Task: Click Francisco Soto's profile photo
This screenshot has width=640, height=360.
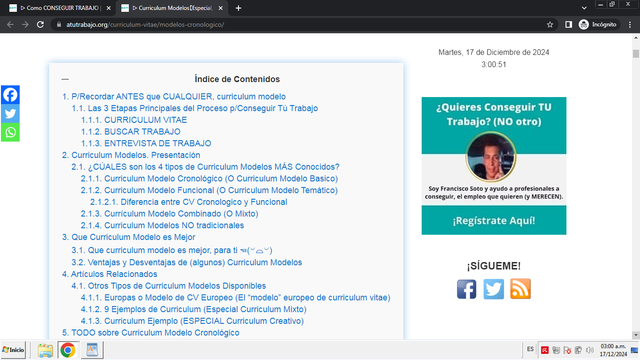Action: pos(491,157)
